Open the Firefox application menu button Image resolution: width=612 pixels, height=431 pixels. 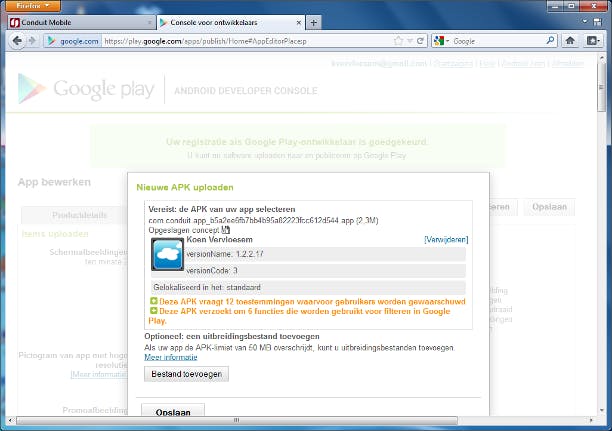(33, 5)
